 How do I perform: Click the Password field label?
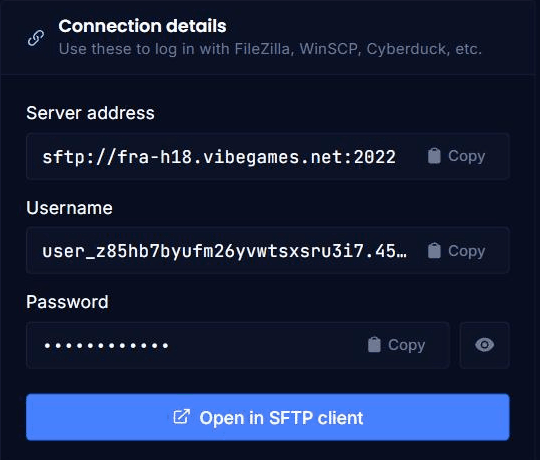click(67, 302)
